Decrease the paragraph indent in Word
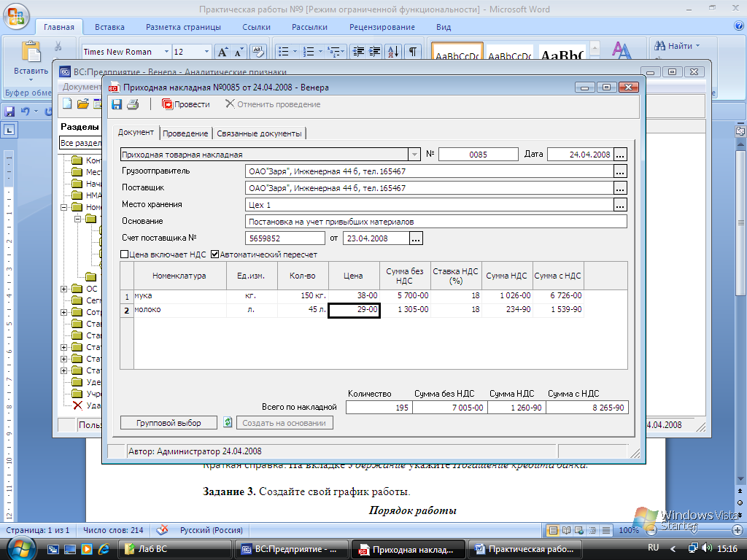 click(x=358, y=52)
